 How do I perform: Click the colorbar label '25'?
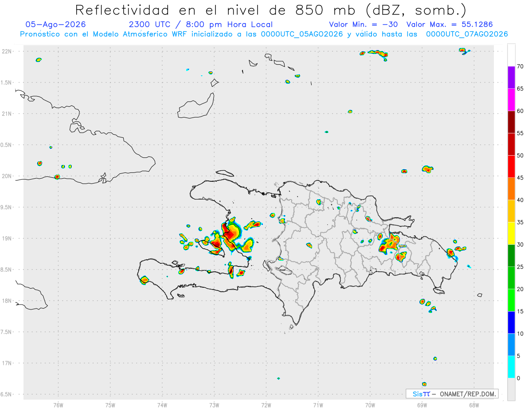520,267
